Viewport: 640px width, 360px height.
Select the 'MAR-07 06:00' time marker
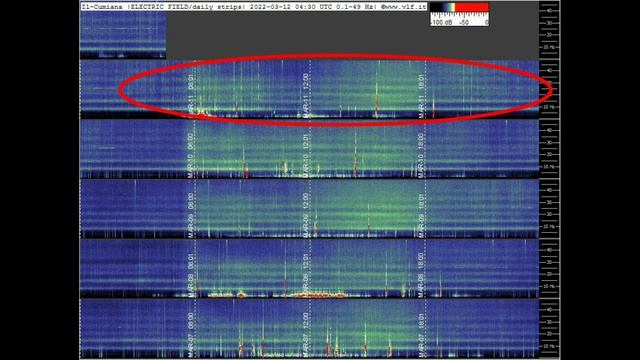[x=190, y=336]
